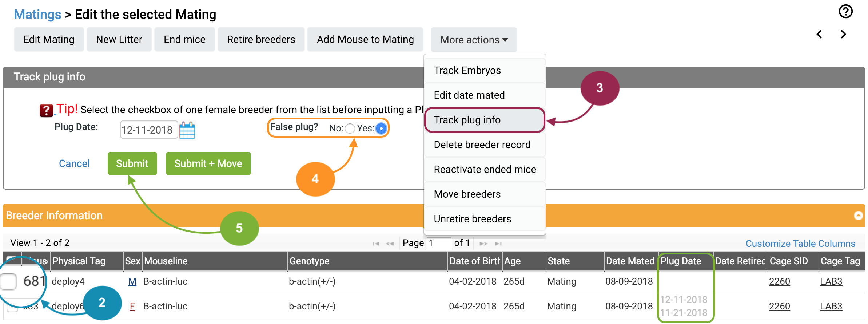Check the checkbox for mouse 681
Viewport: 868px width, 324px height.
(8, 281)
